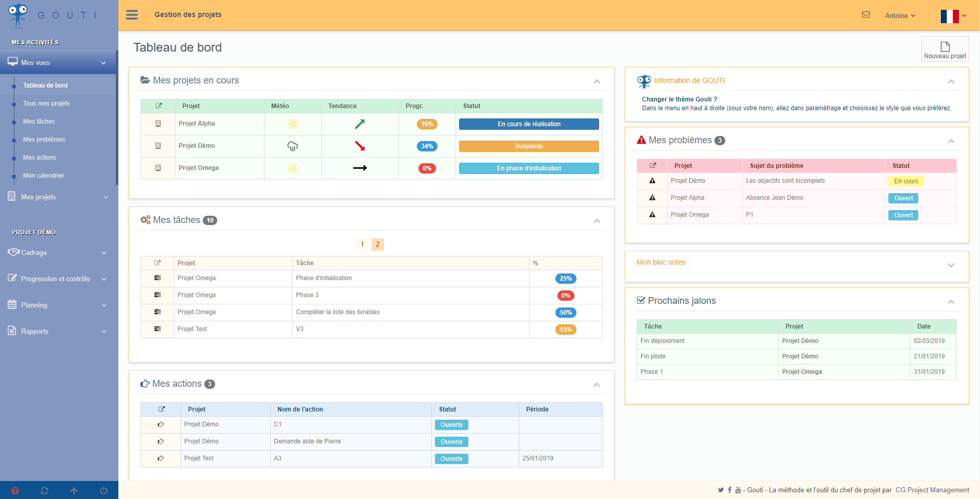Click Twitter icon in footer
Viewport: 980px width, 499px height.
721,490
